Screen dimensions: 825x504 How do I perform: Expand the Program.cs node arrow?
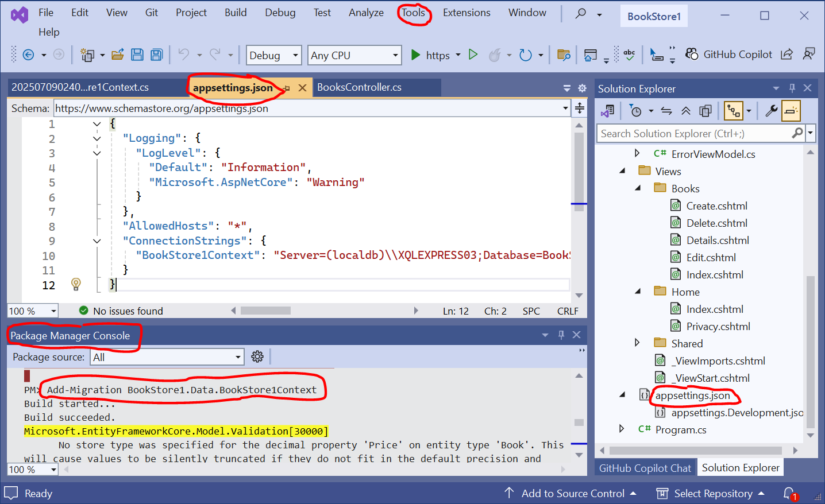(622, 429)
